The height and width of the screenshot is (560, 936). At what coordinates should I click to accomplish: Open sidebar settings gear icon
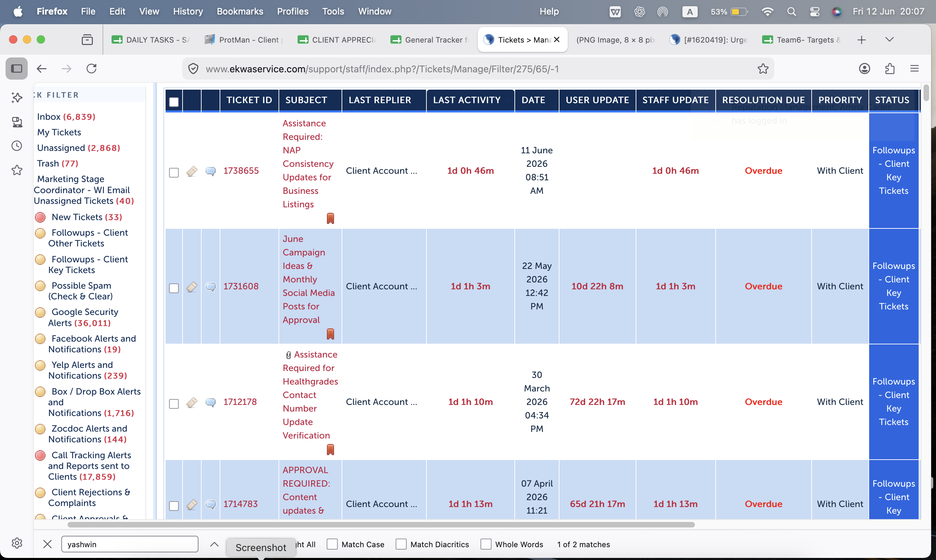coord(17,543)
